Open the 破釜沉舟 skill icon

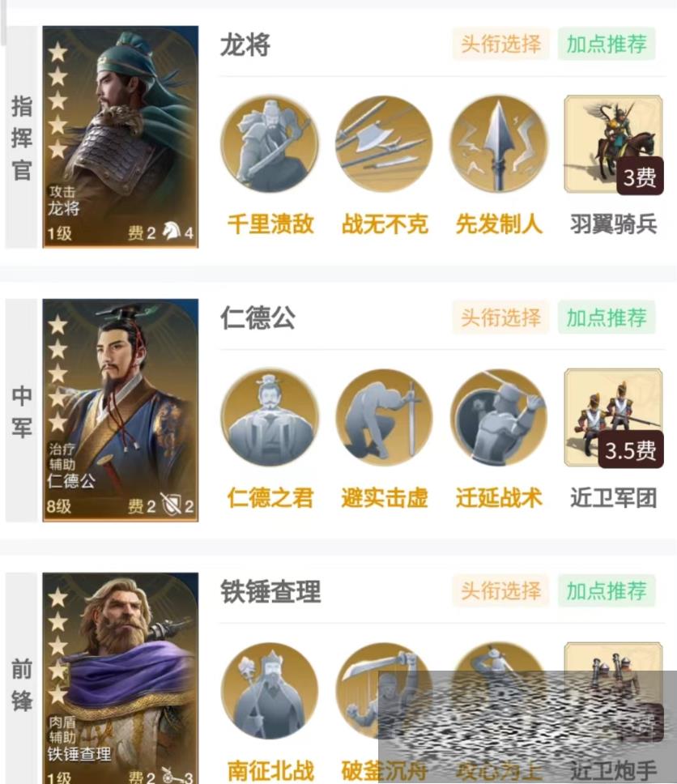pos(384,692)
